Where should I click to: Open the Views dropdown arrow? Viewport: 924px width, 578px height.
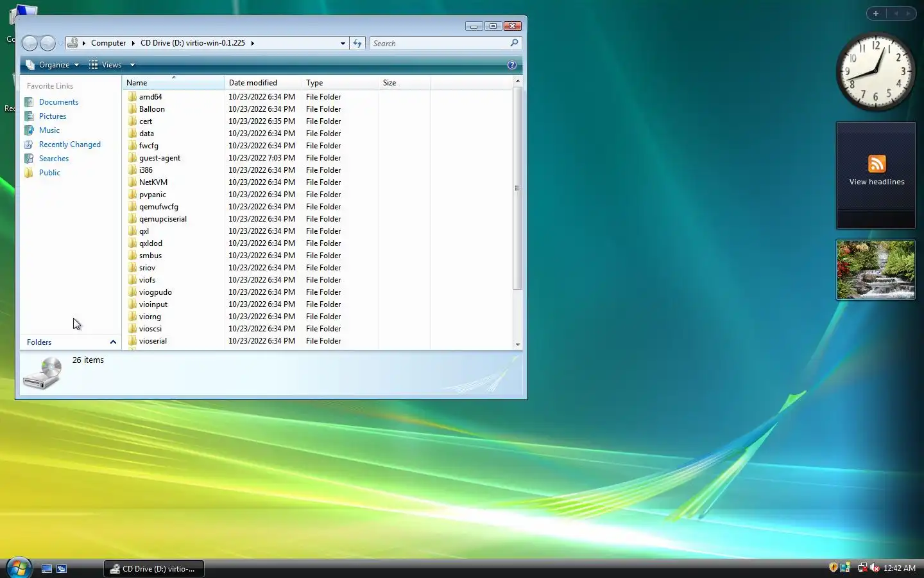tap(132, 65)
